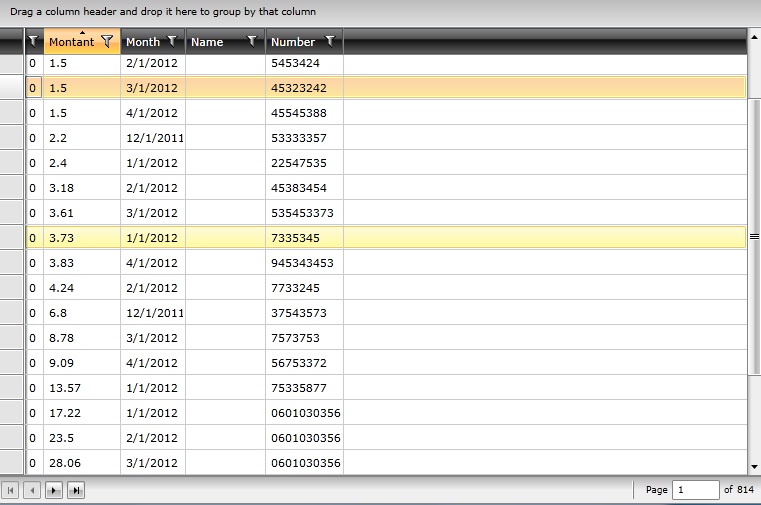Image resolution: width=761 pixels, height=505 pixels.
Task: Select the cell with number 7335345
Action: click(x=304, y=238)
